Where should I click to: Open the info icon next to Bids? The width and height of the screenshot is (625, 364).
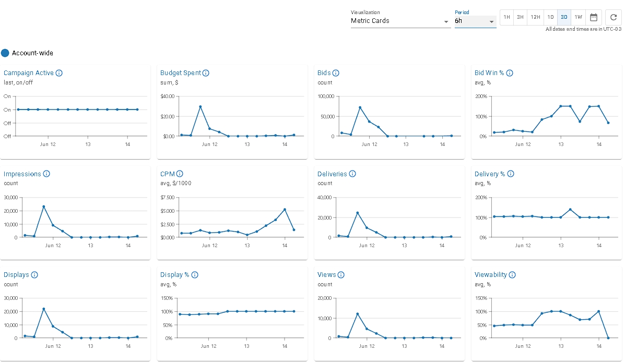click(336, 73)
